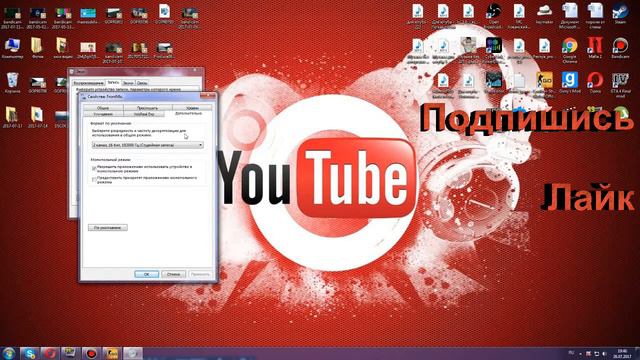Click the Windows Start orb
The height and width of the screenshot is (360, 640).
[x=9, y=353]
